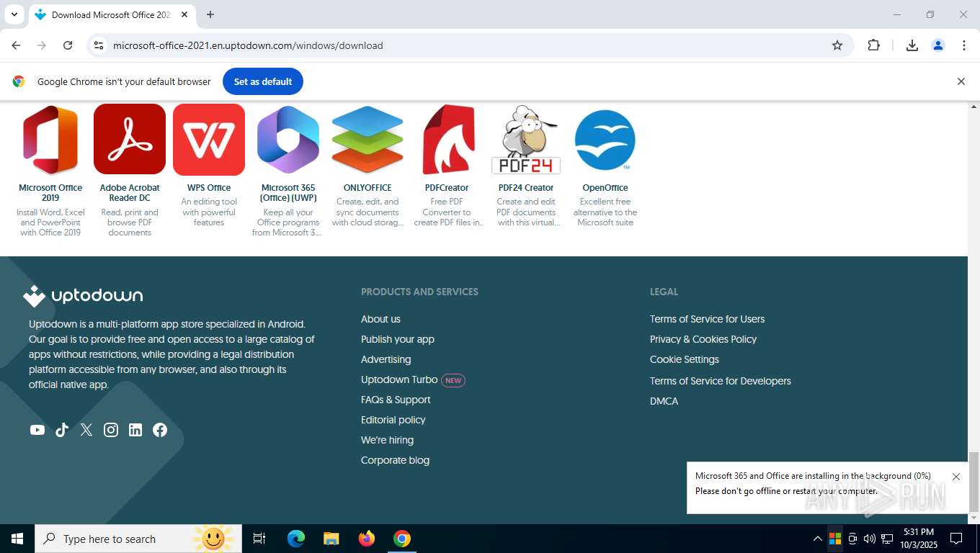Visit Uptodown's LinkedIn icon
The height and width of the screenshot is (553, 980).
click(135, 430)
